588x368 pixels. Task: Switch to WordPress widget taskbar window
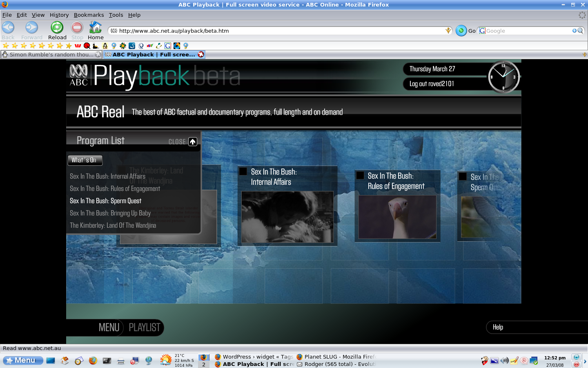(x=254, y=357)
